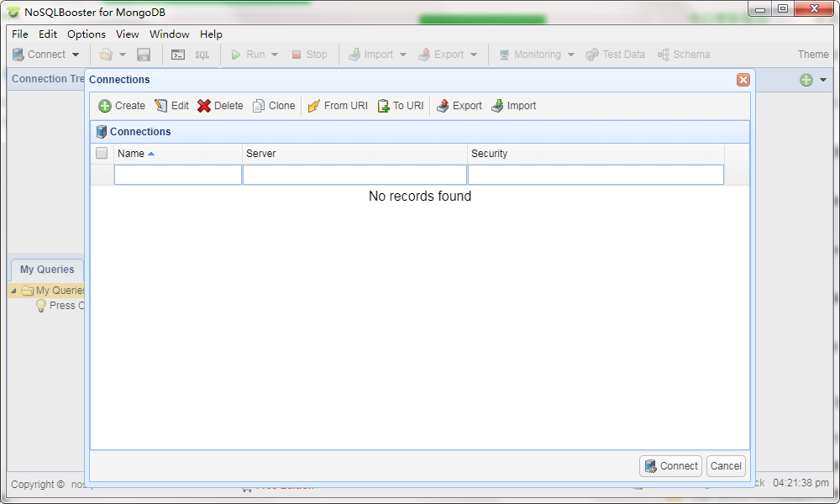Focus the Security filter field
The height and width of the screenshot is (504, 840).
596,175
